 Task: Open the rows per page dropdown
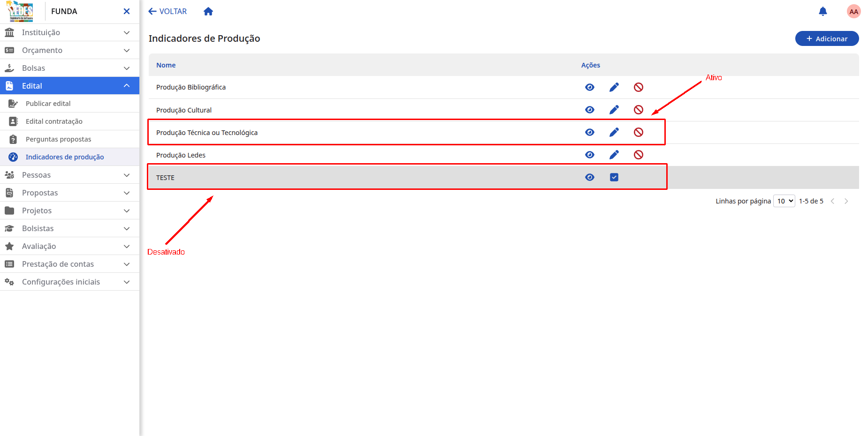(x=784, y=201)
